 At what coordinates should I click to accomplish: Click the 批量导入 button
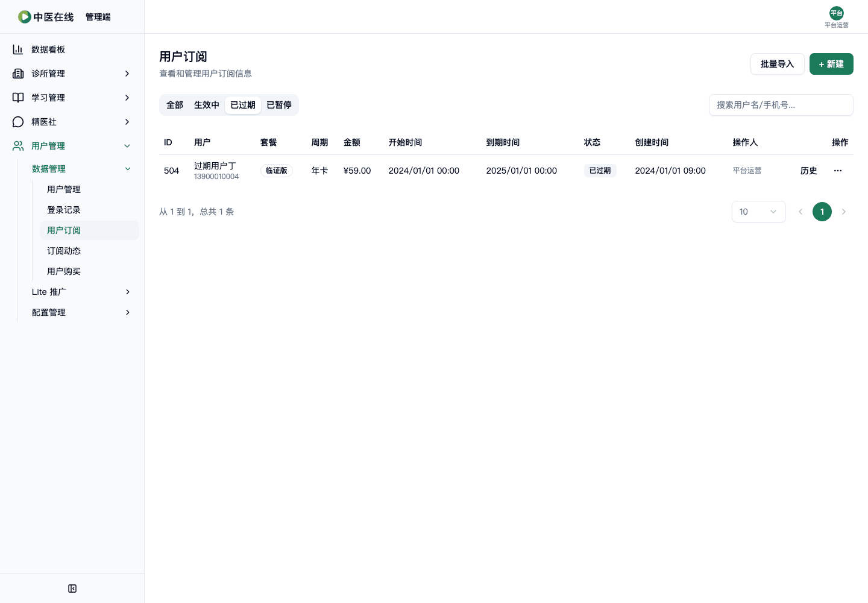778,64
